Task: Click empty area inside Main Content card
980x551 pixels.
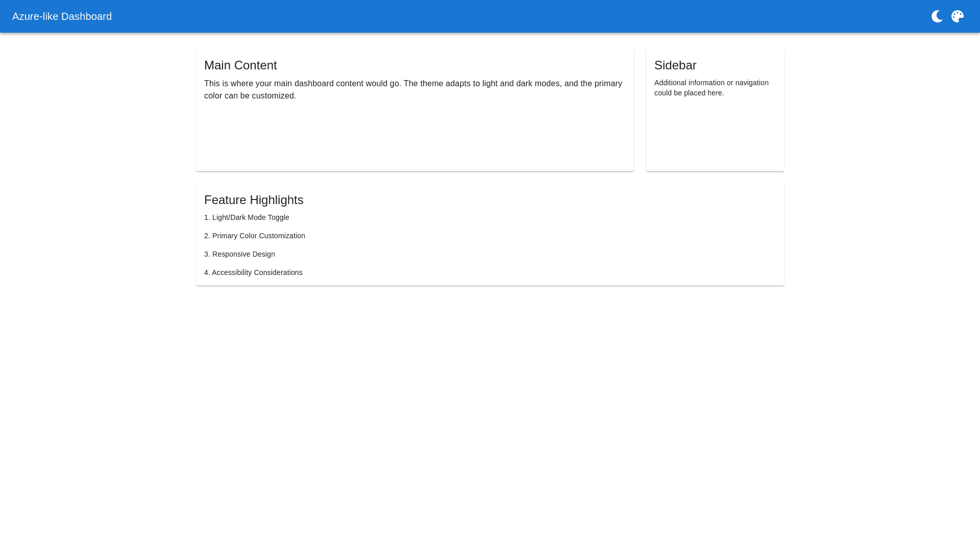Action: click(x=414, y=138)
